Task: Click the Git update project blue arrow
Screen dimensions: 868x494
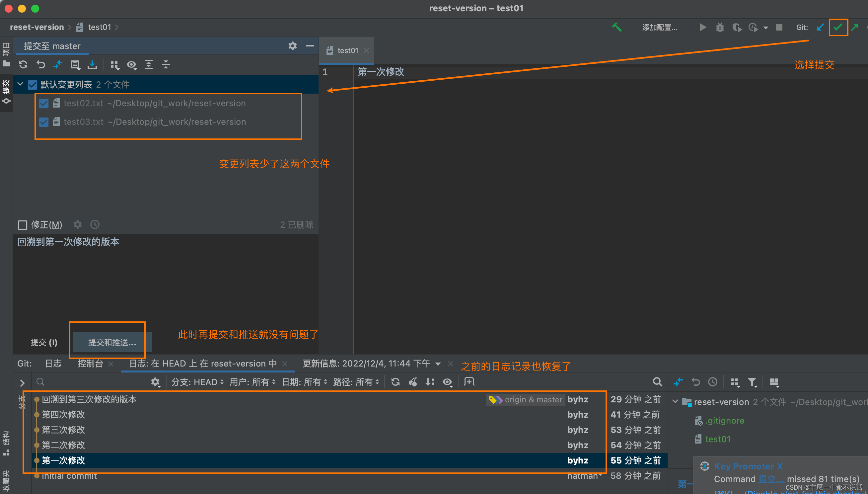Action: pos(820,27)
